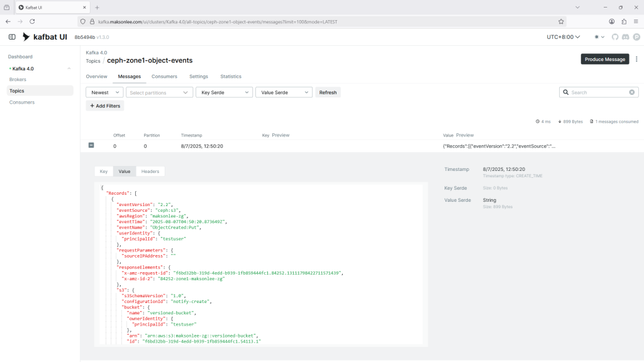Show the message Key tab
Viewport: 644px width, 362px height.
click(104, 171)
